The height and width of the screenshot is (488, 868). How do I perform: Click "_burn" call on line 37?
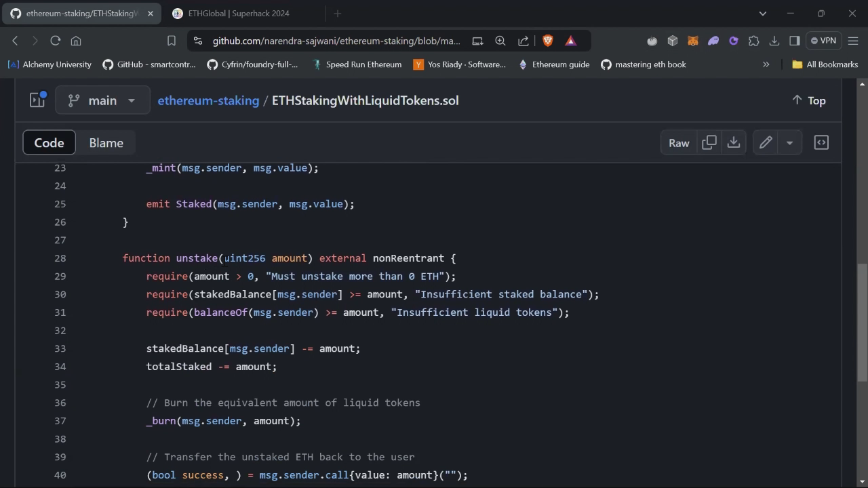point(161,421)
